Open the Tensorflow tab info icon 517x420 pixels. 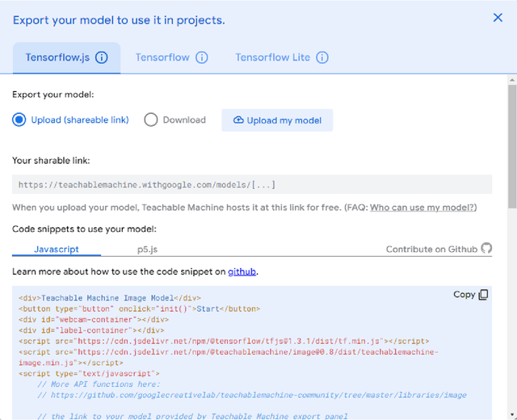coord(202,57)
